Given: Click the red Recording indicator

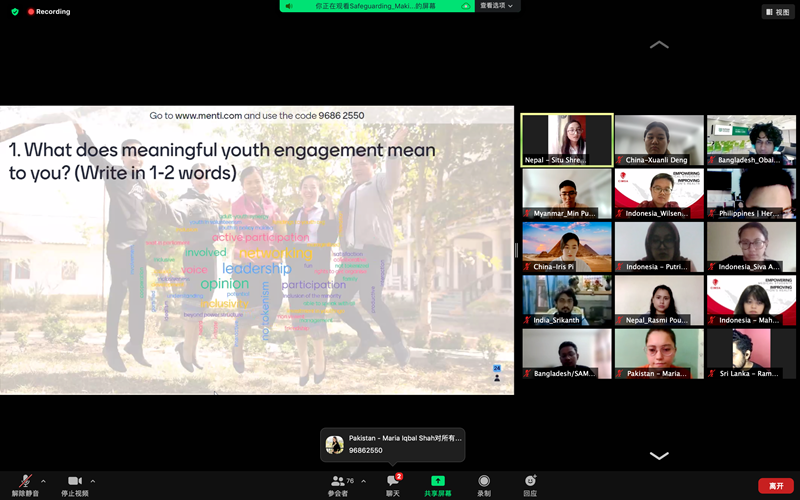Looking at the screenshot, I should (x=48, y=12).
